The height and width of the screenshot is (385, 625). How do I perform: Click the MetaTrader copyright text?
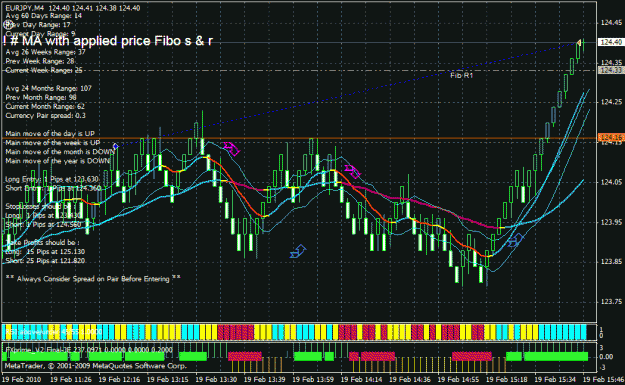(96, 365)
